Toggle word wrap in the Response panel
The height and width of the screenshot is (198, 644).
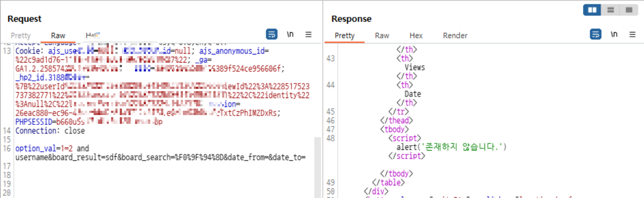(x=596, y=34)
